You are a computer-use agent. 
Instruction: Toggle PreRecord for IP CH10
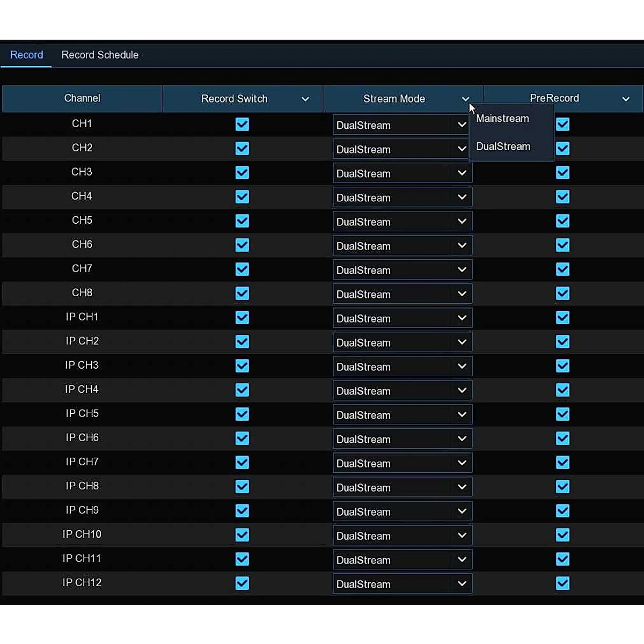tap(562, 535)
